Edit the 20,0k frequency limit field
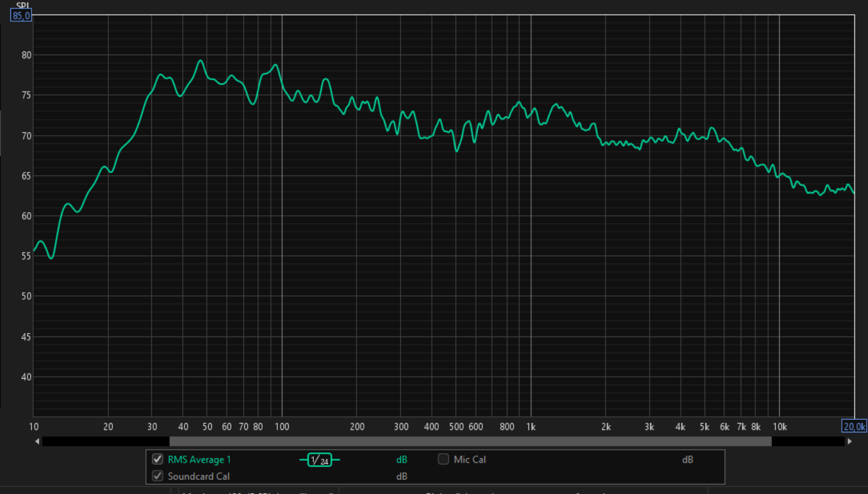The width and height of the screenshot is (868, 494). point(854,427)
